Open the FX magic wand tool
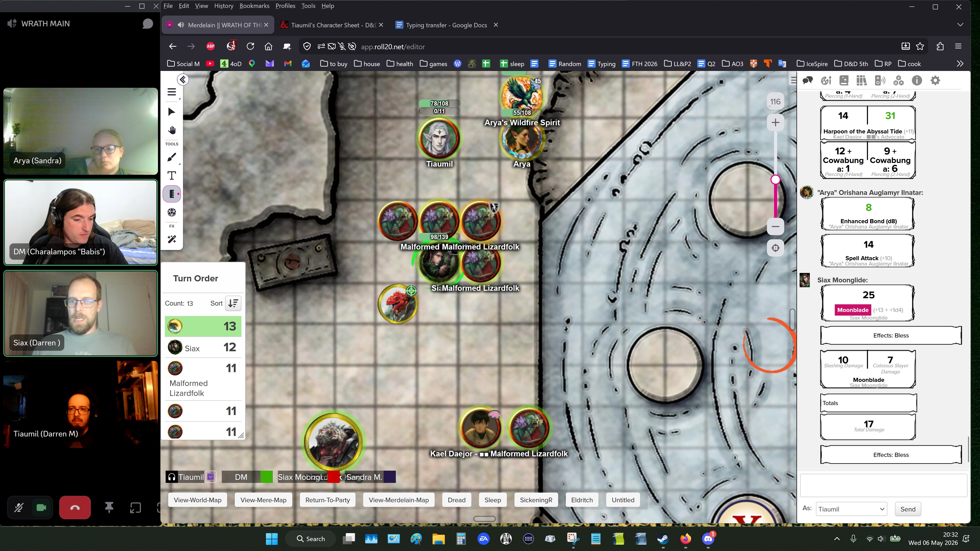Screen dimensions: 980x551 [171, 239]
